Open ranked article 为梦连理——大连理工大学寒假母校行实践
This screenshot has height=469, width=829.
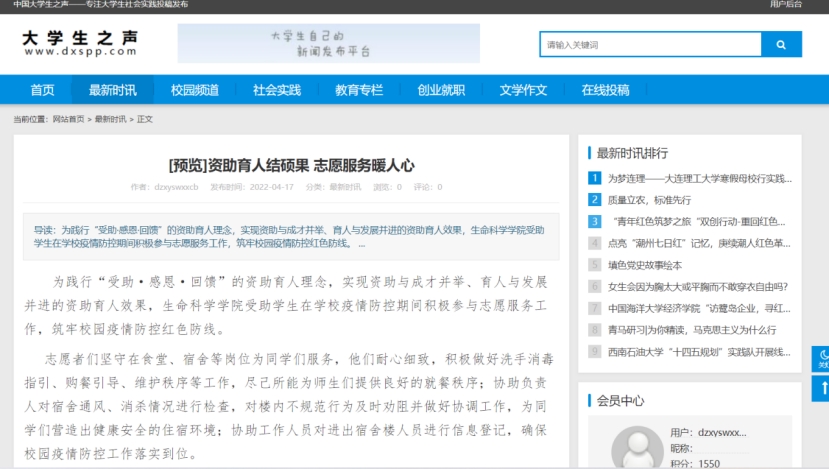[x=699, y=178]
